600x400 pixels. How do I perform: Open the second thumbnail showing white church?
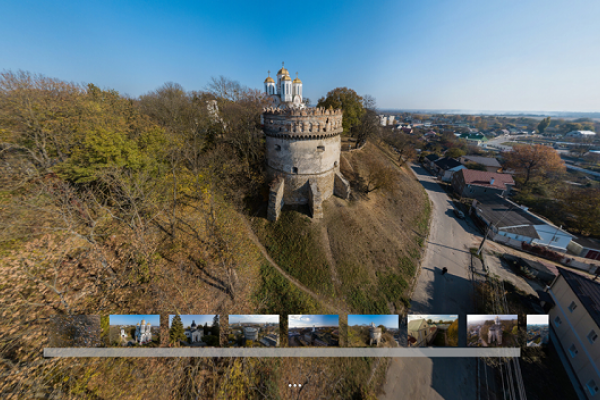tap(134, 330)
